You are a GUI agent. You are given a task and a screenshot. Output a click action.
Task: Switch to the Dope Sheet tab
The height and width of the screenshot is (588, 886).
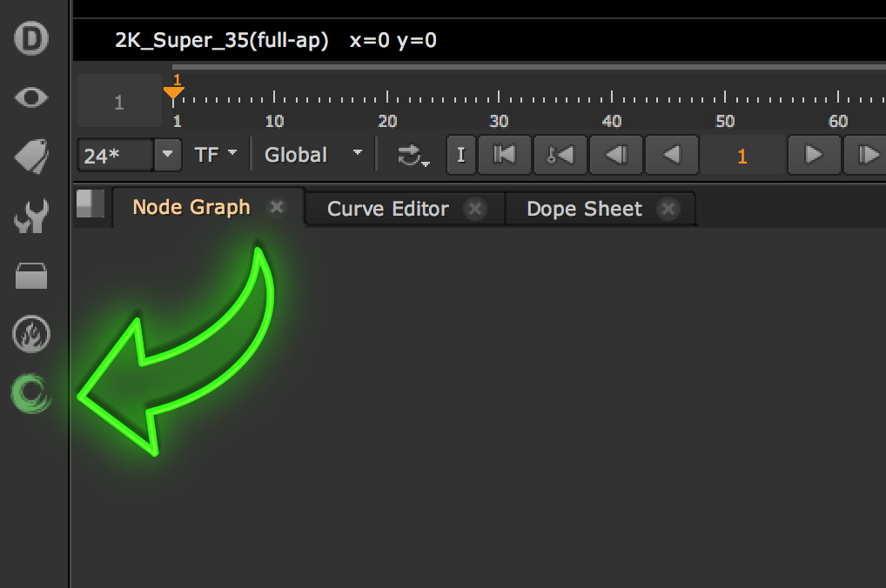point(584,209)
